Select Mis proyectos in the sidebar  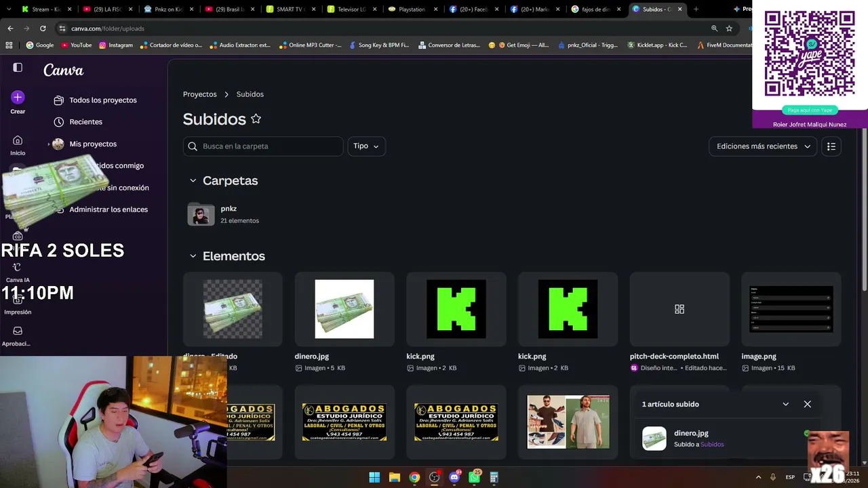pos(93,144)
